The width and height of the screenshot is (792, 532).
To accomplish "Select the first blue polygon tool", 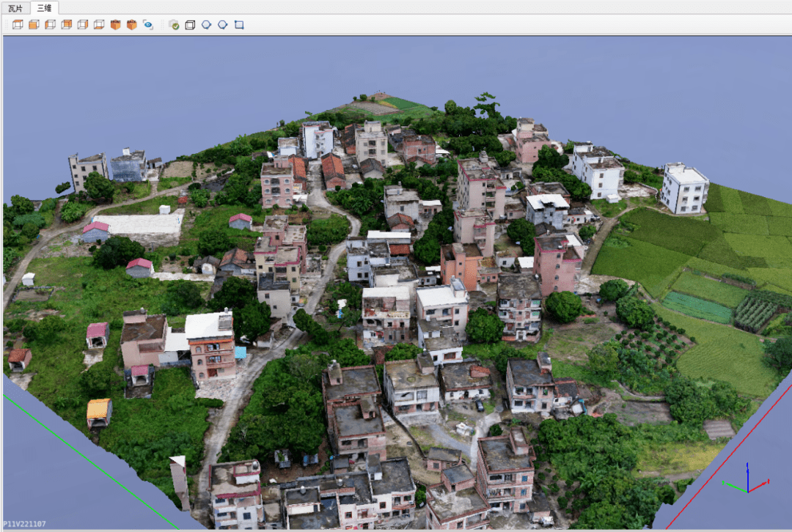I will (206, 25).
